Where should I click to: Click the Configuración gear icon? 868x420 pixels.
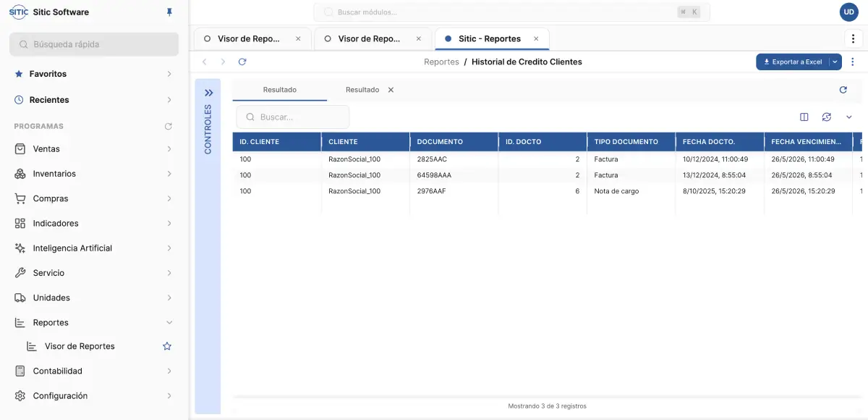pos(20,395)
